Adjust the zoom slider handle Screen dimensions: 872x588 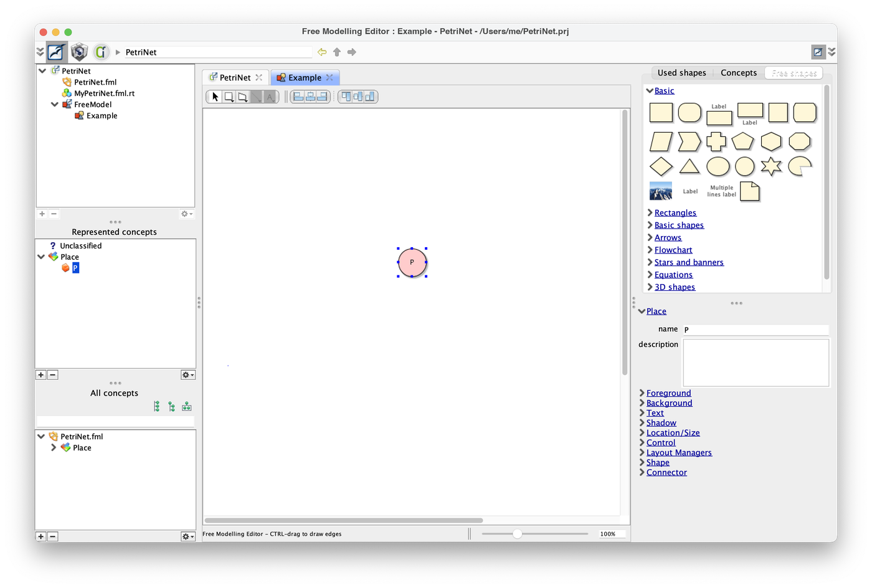pyautogui.click(x=517, y=534)
